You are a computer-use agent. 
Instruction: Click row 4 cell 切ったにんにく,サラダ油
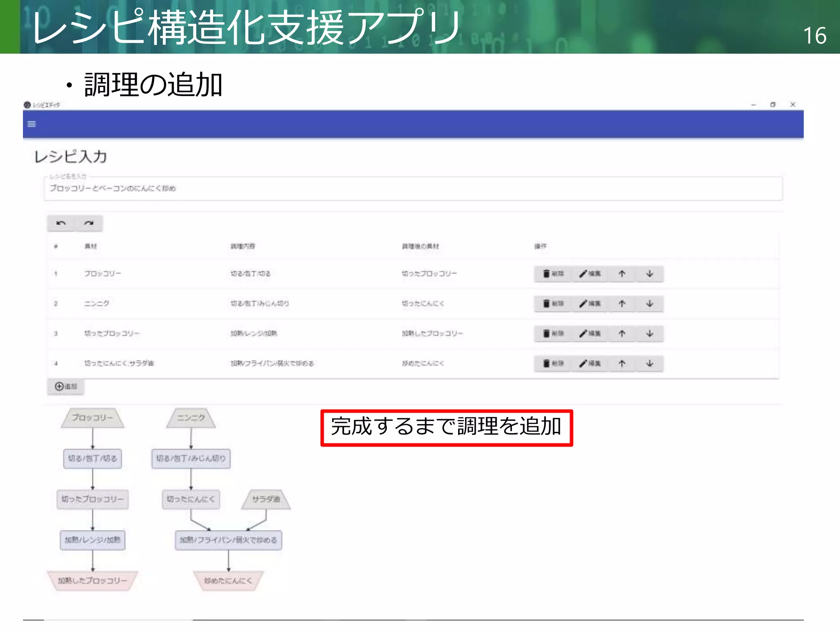click(x=119, y=363)
